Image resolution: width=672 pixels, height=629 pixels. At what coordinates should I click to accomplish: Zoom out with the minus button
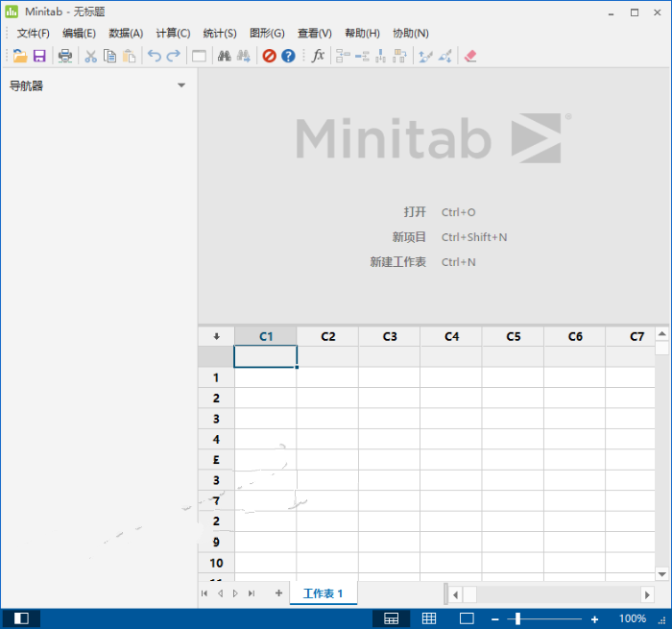click(x=495, y=619)
